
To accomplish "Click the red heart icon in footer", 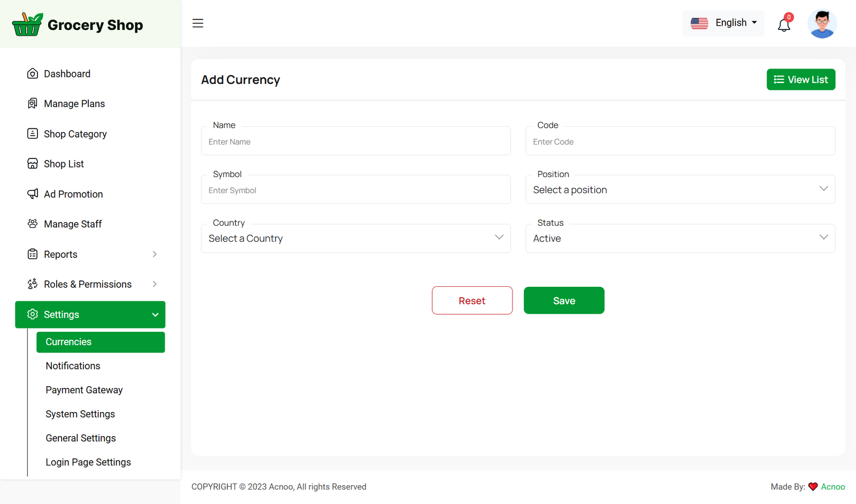I will coord(813,486).
